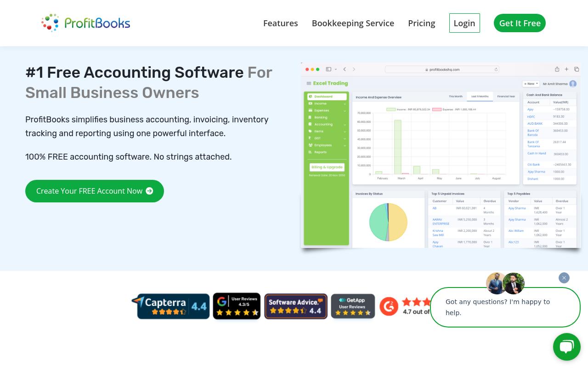Image resolution: width=588 pixels, height=368 pixels.
Task: Open the Pricing page
Action: (x=422, y=23)
